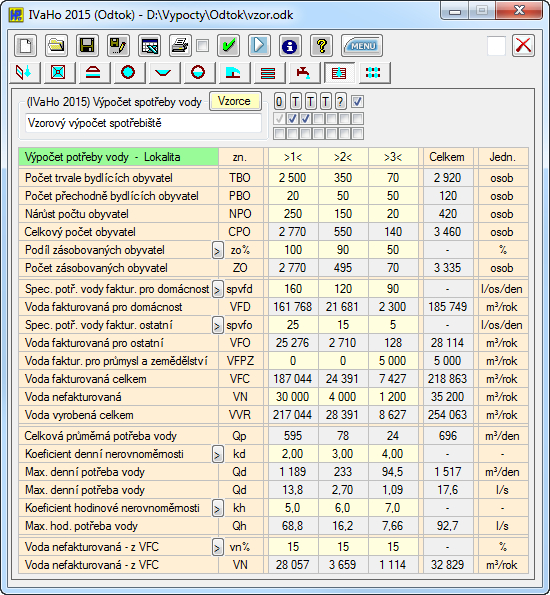Image resolution: width=550 pixels, height=595 pixels.
Task: Expand options for Voda nefakturovaná - z VFC percent
Action: (217, 548)
